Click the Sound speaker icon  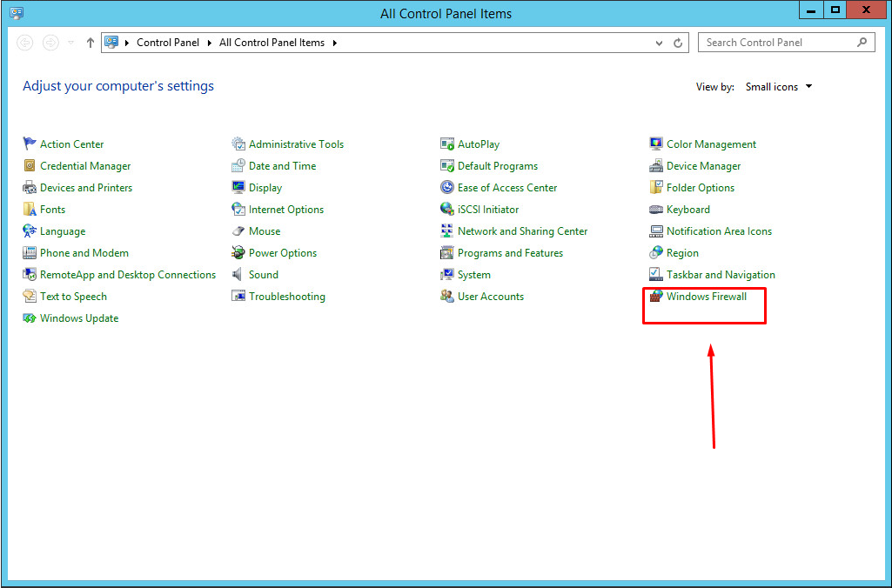238,275
